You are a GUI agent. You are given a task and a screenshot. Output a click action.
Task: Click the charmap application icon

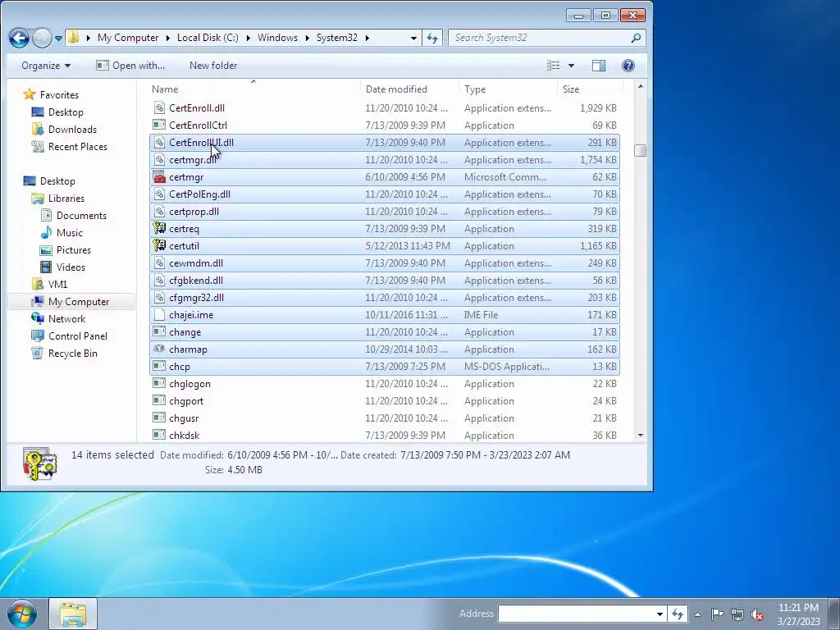click(x=159, y=349)
